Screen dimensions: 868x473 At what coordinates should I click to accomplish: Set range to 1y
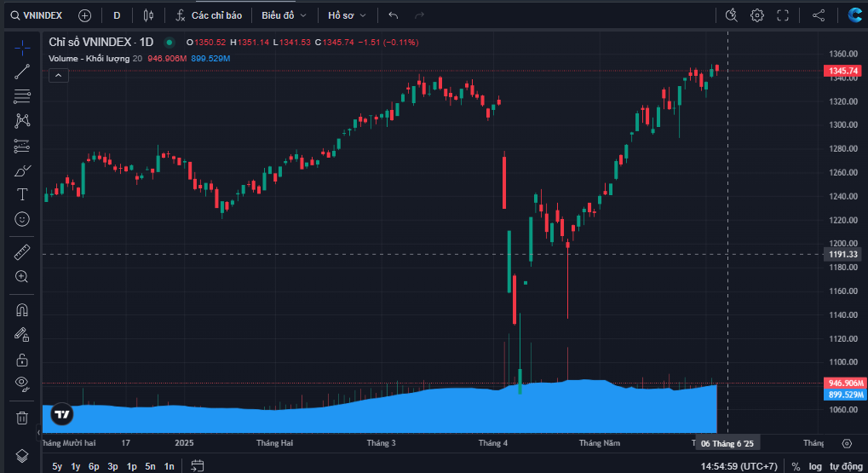coord(76,466)
